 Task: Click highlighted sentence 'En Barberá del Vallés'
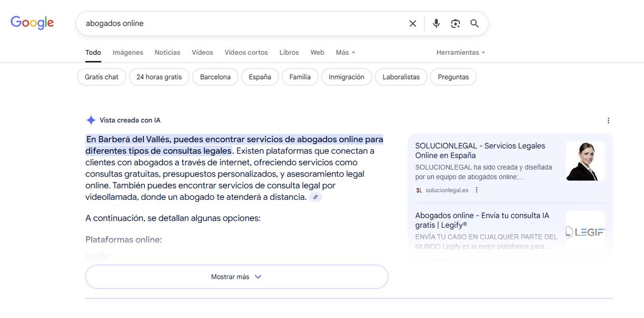(x=235, y=145)
